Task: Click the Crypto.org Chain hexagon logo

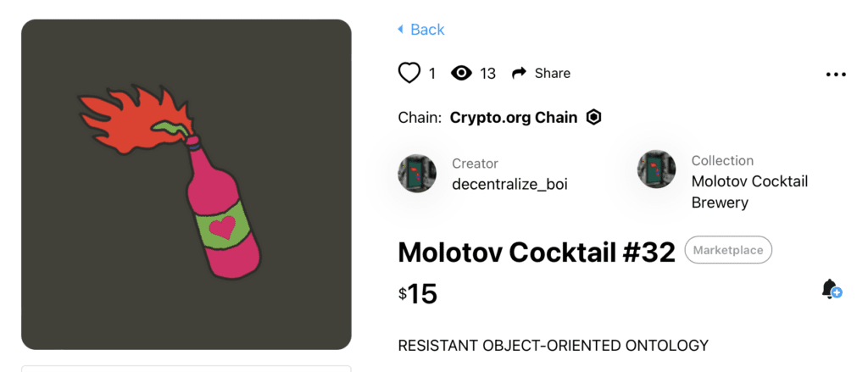Action: 594,118
